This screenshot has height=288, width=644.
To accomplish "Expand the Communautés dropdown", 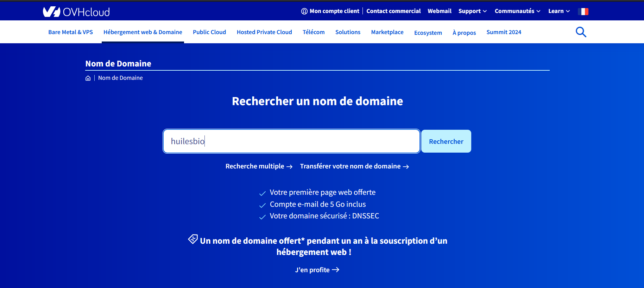I will 517,11.
